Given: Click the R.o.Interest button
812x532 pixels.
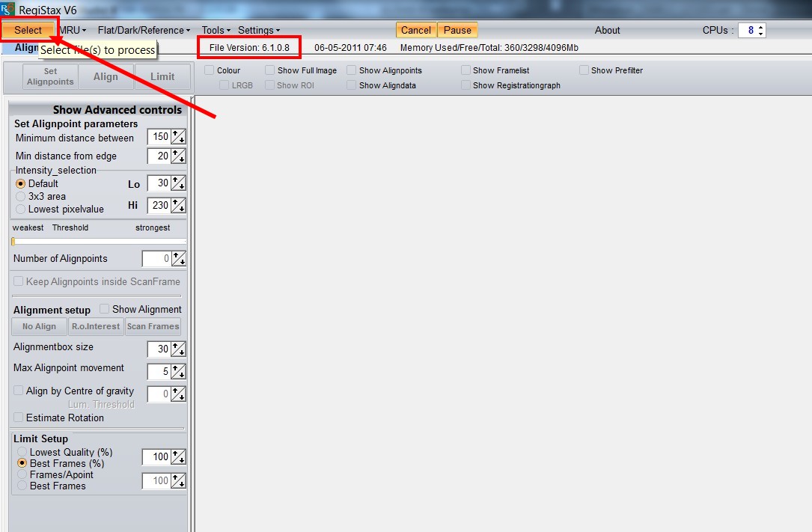Looking at the screenshot, I should 96,326.
